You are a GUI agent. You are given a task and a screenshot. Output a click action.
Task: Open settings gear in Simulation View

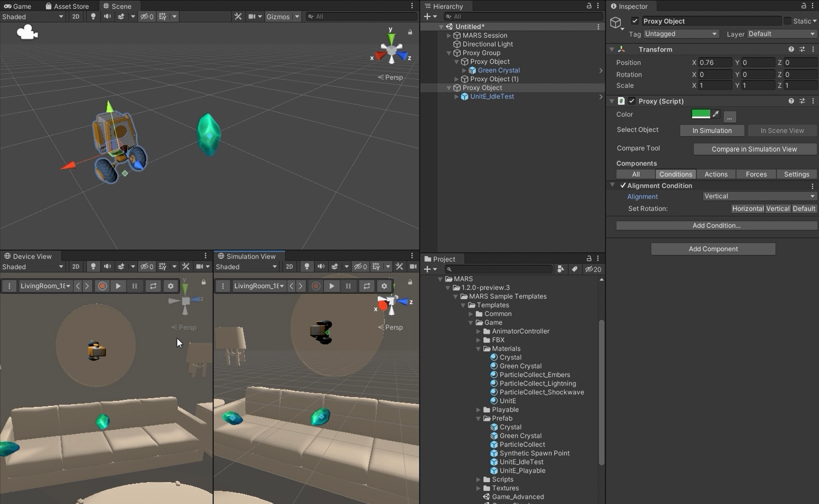(384, 286)
